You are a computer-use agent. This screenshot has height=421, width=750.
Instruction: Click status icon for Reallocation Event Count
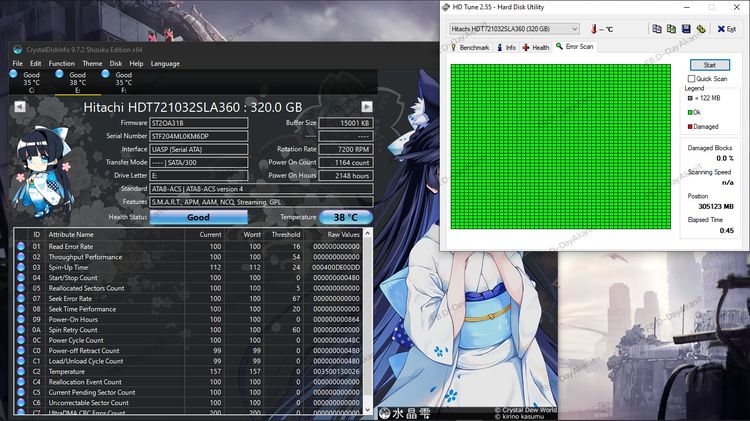pos(21,382)
